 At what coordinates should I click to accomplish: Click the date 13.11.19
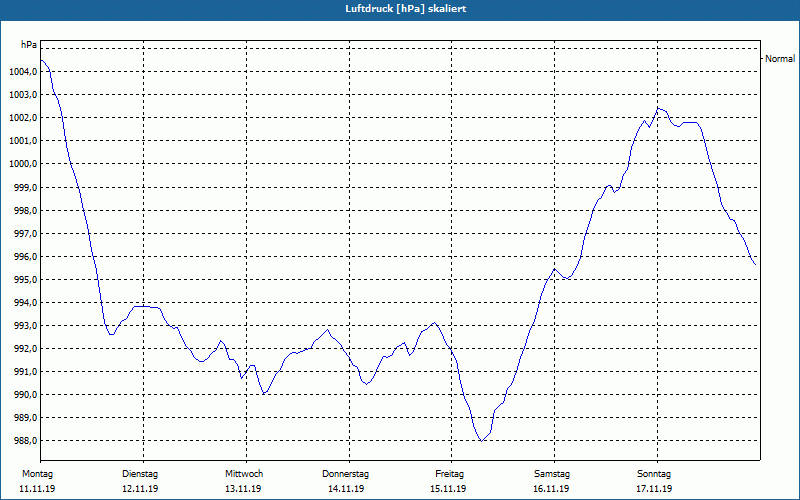point(243,489)
